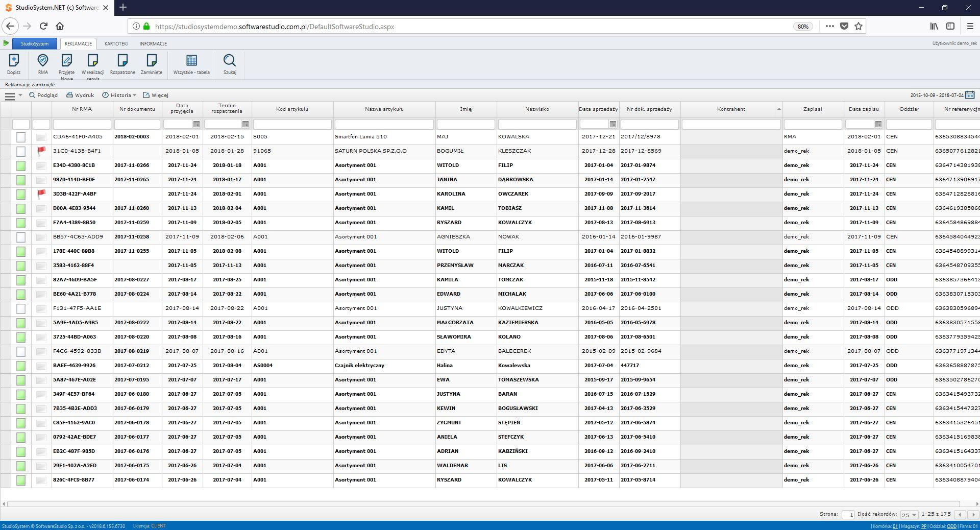
Task: Click browser address bar URL
Action: 275,27
